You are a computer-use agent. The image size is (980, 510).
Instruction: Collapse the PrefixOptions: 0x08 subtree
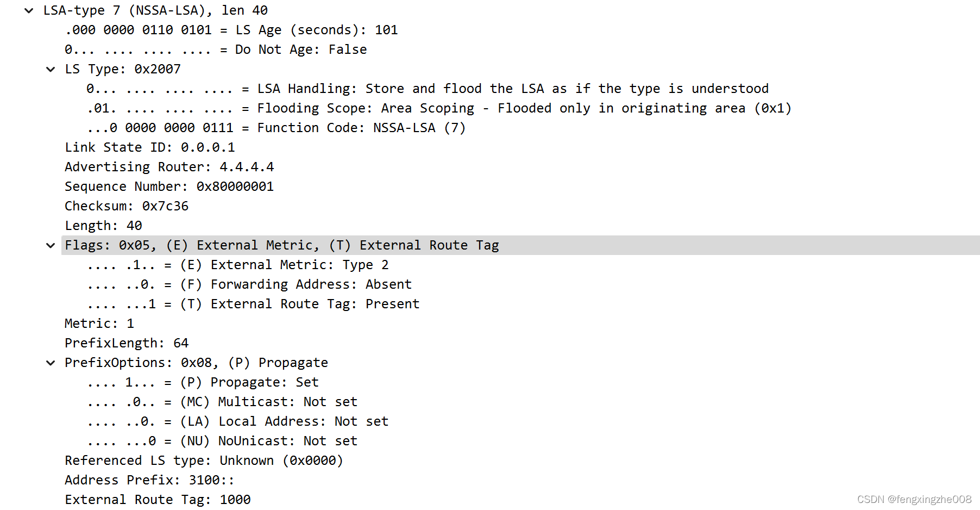coord(51,362)
